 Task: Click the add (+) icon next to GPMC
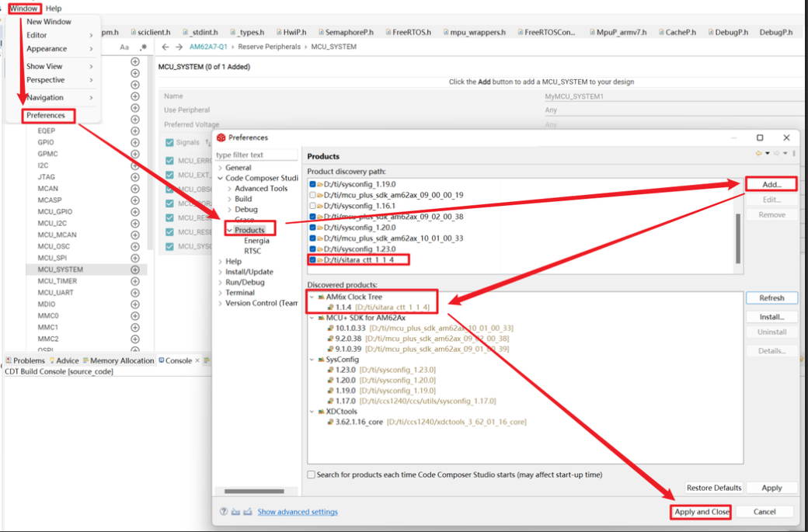point(135,154)
